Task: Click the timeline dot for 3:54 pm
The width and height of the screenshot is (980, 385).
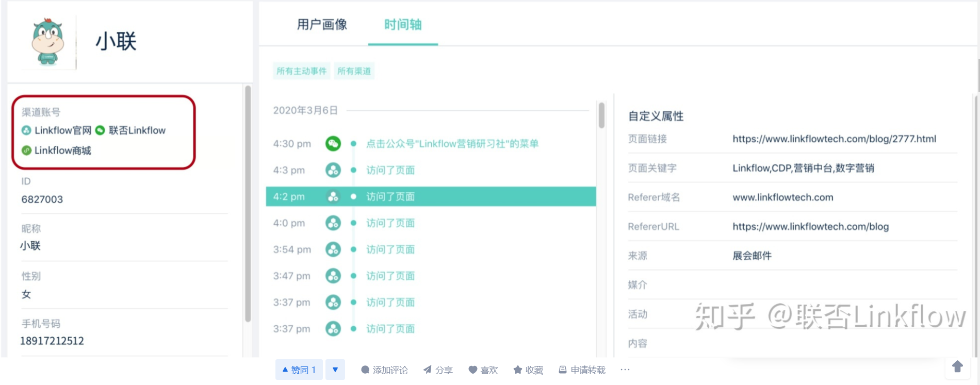Action: tap(353, 249)
